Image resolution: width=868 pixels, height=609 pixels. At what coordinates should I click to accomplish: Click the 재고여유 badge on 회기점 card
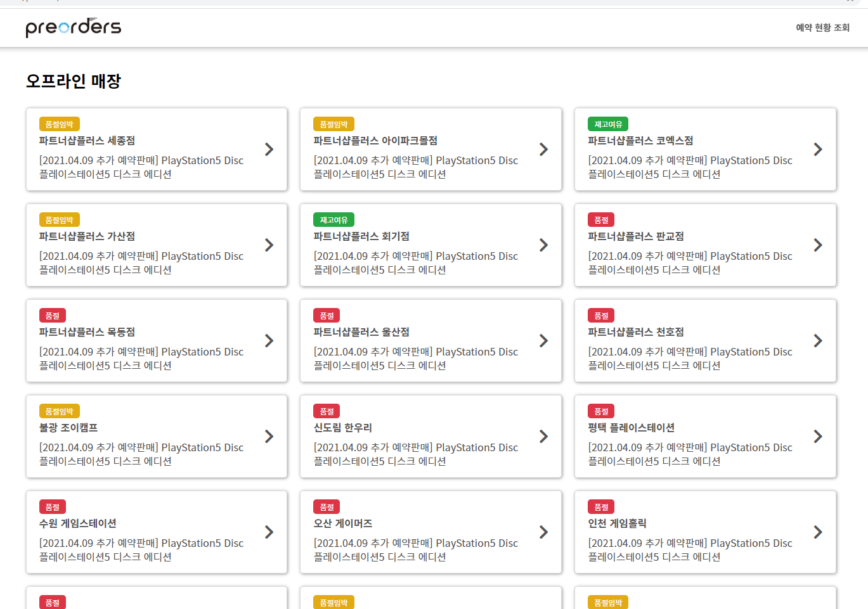(x=334, y=220)
